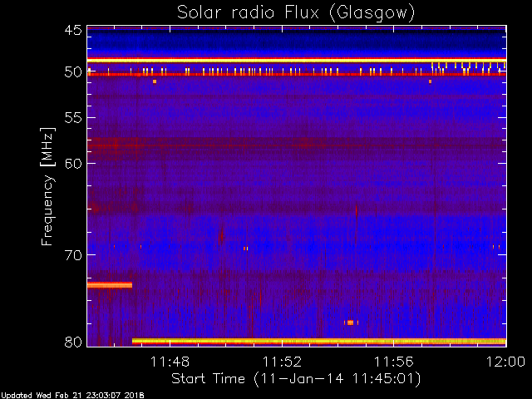This screenshot has width=532, height=399.
Task: Click the "50" frequency tick label
Action: tap(74, 72)
